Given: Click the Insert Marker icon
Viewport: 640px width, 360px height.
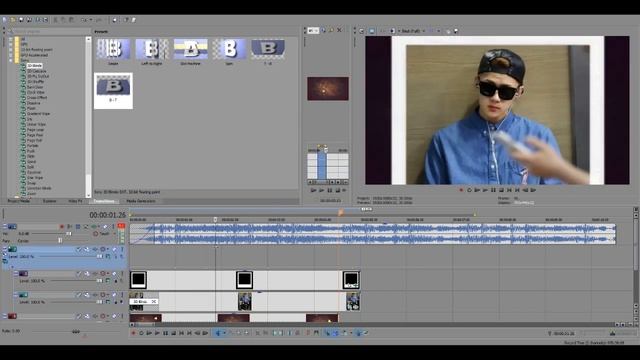Looking at the screenshot, I should pos(308,333).
